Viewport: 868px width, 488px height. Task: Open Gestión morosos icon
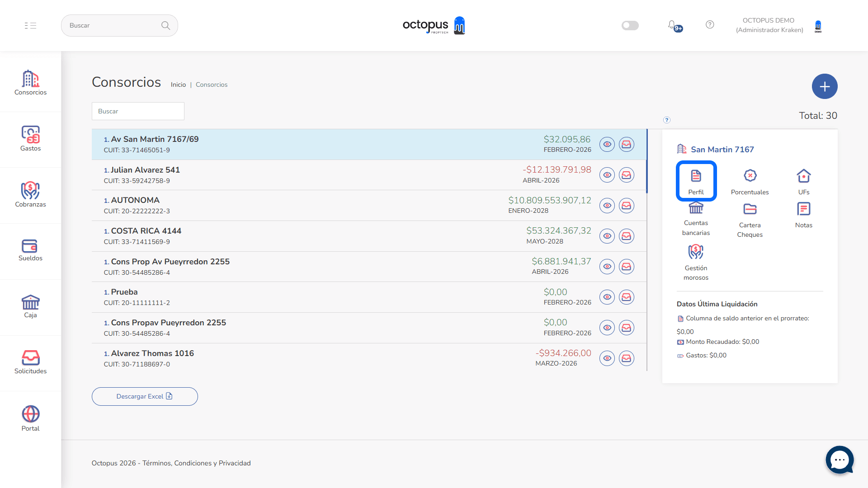696,252
